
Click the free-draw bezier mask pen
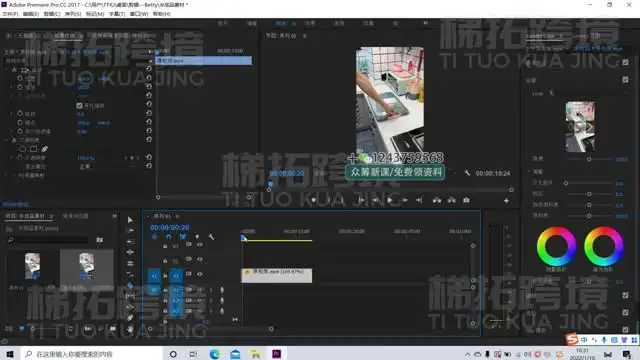click(x=44, y=149)
